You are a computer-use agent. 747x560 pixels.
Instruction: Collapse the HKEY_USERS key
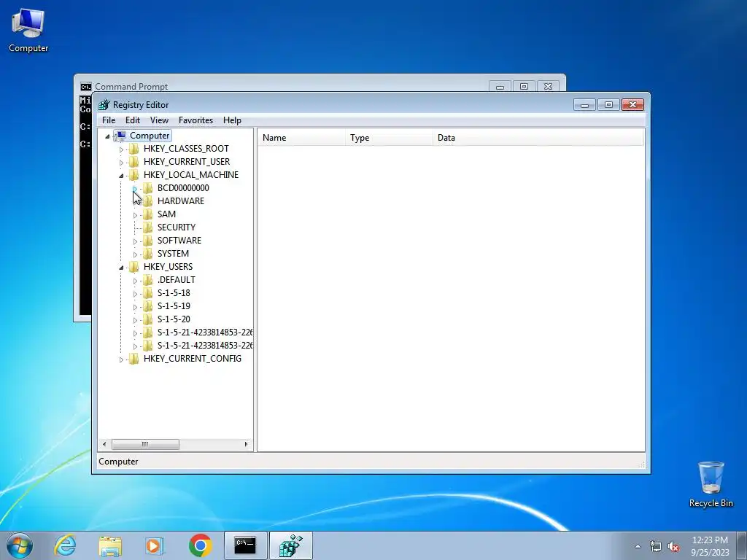coord(121,267)
